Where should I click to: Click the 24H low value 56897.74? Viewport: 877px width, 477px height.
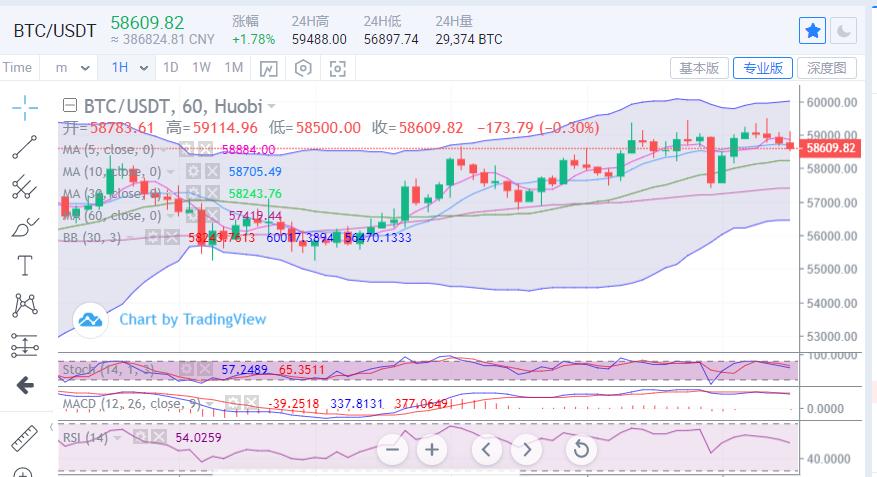391,40
